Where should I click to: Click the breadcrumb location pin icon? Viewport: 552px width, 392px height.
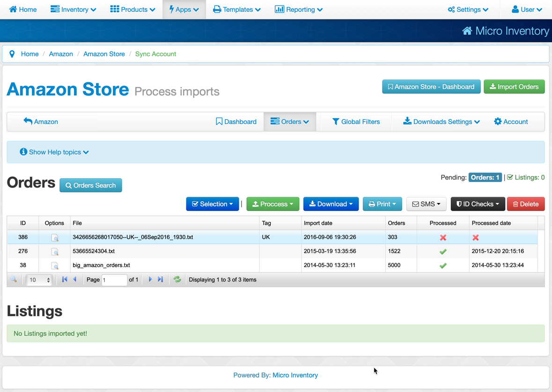click(x=12, y=54)
